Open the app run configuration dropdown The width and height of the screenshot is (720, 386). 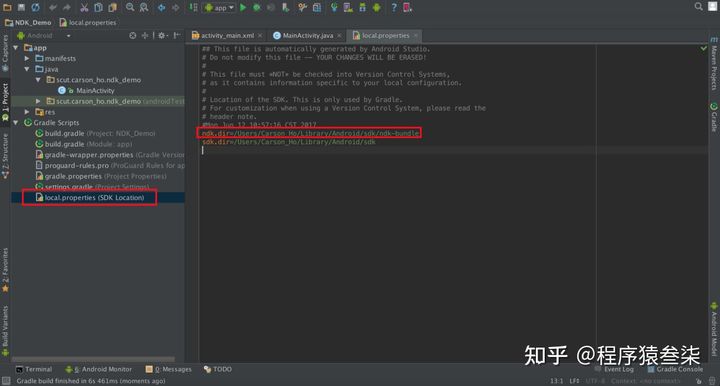(219, 7)
